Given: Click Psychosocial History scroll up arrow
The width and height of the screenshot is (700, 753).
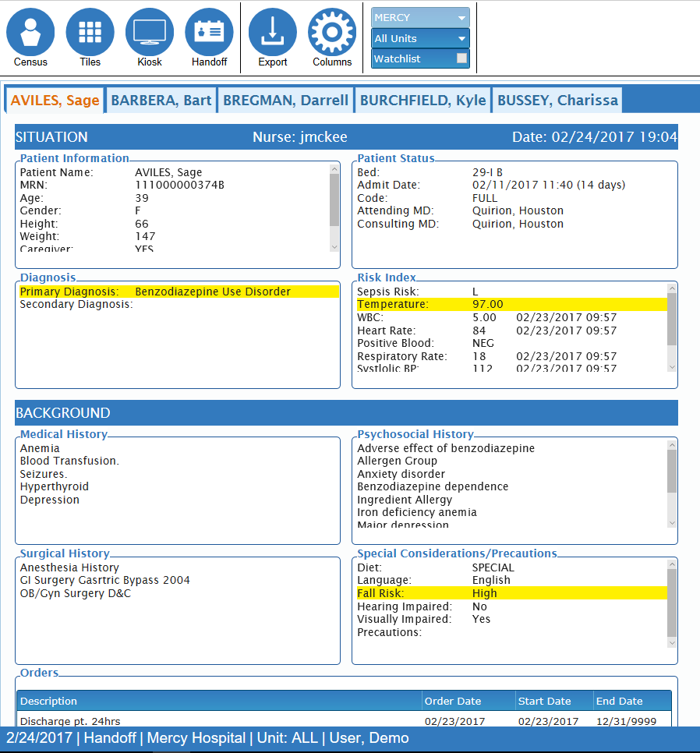Looking at the screenshot, I should coord(672,445).
